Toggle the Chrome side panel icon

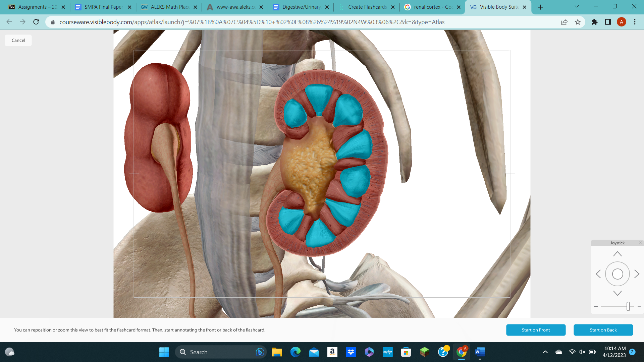click(607, 22)
